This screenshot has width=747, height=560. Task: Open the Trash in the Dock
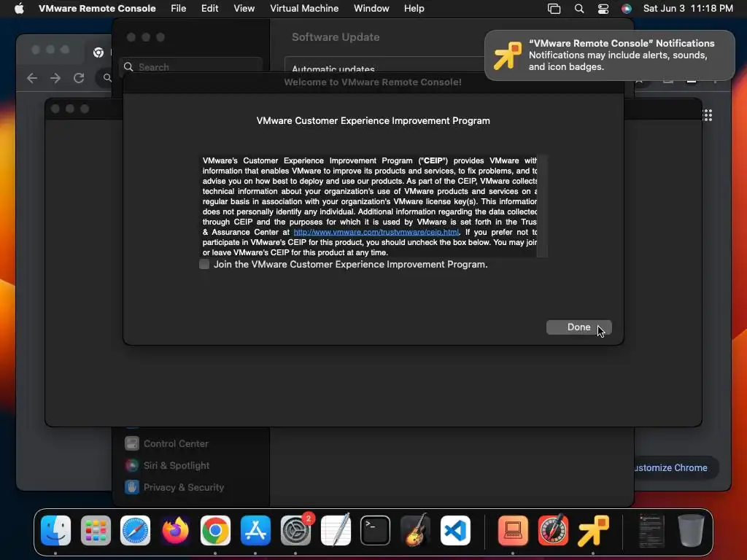[691, 530]
